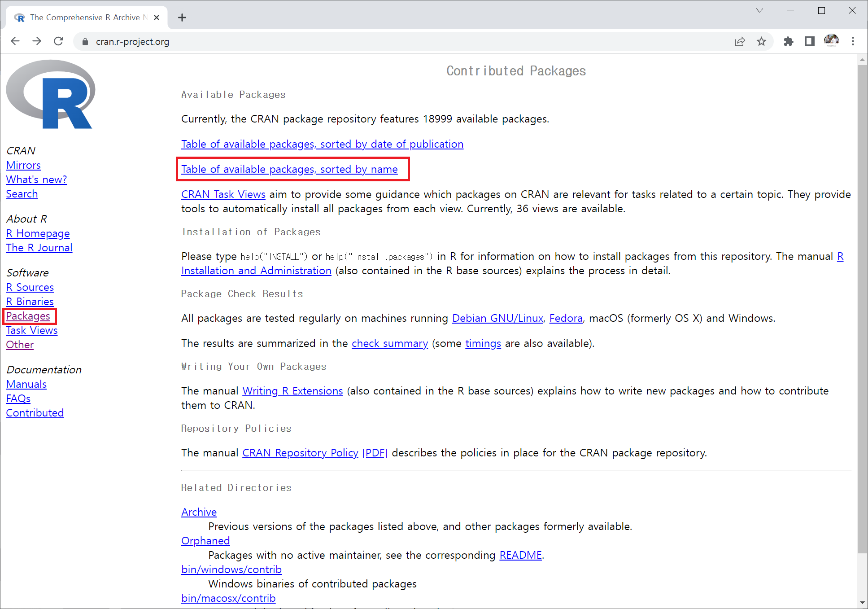Open the Task Views sidebar link
Image resolution: width=868 pixels, height=609 pixels.
[32, 330]
